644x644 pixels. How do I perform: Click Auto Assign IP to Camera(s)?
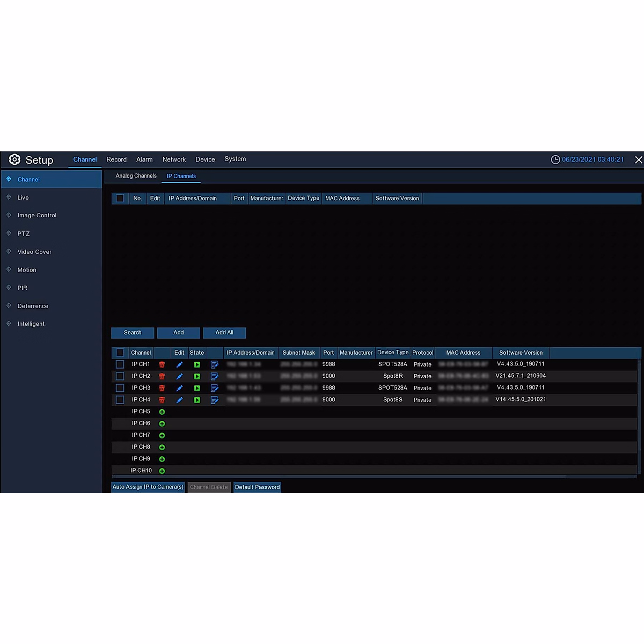(x=148, y=487)
